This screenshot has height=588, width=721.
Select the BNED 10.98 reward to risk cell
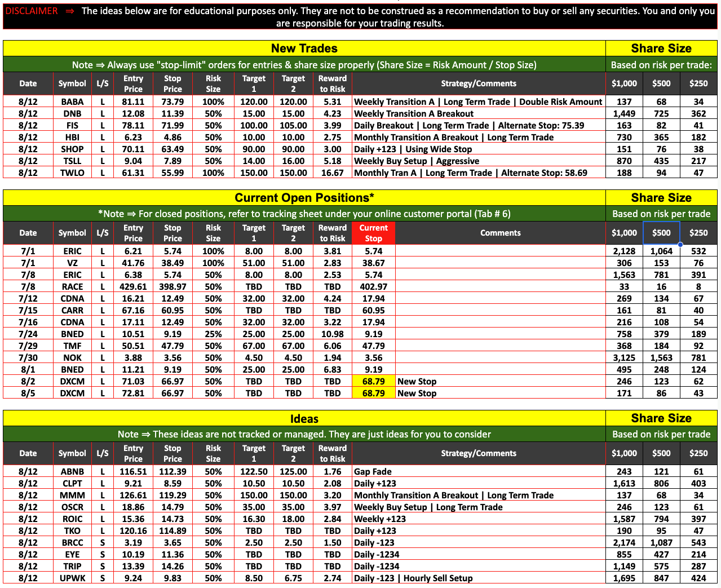tap(332, 334)
